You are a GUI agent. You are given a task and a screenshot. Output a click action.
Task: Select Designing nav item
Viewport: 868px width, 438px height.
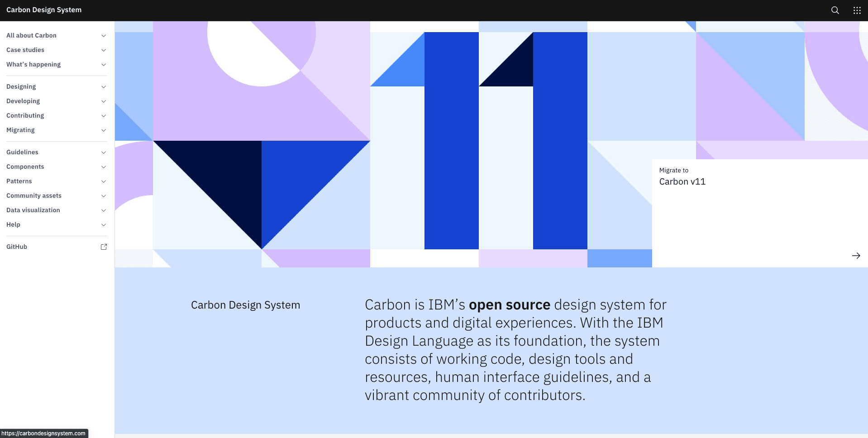(x=57, y=86)
